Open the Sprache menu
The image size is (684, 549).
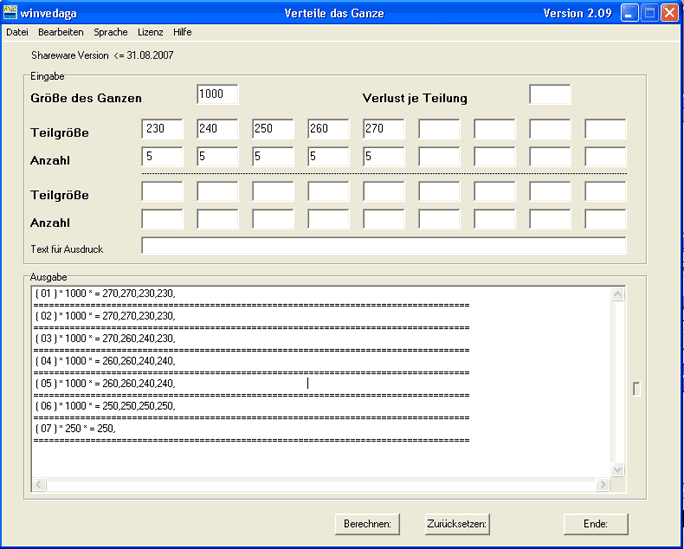coord(110,32)
